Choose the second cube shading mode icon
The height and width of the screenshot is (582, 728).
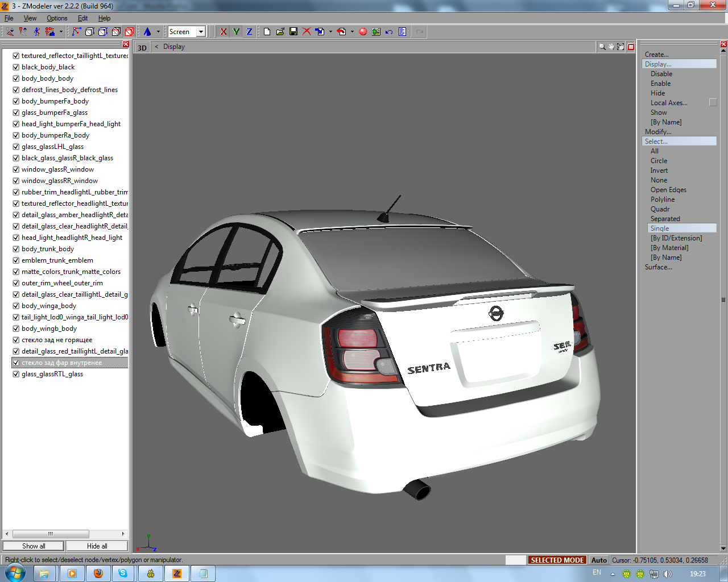(x=103, y=32)
